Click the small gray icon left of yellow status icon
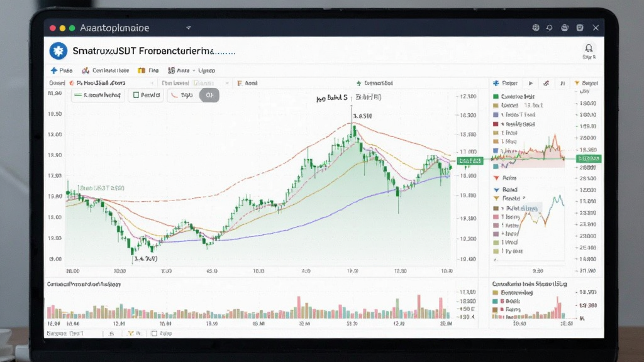644x362 pixels. pyautogui.click(x=111, y=333)
